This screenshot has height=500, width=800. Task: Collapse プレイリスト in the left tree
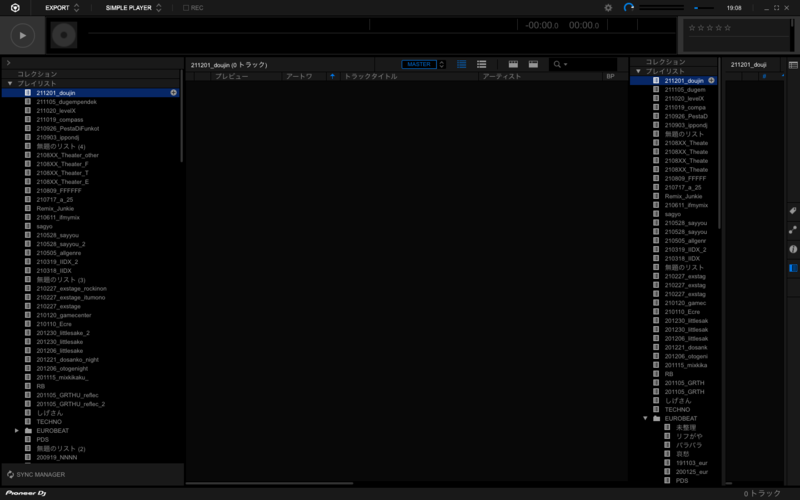pyautogui.click(x=10, y=83)
